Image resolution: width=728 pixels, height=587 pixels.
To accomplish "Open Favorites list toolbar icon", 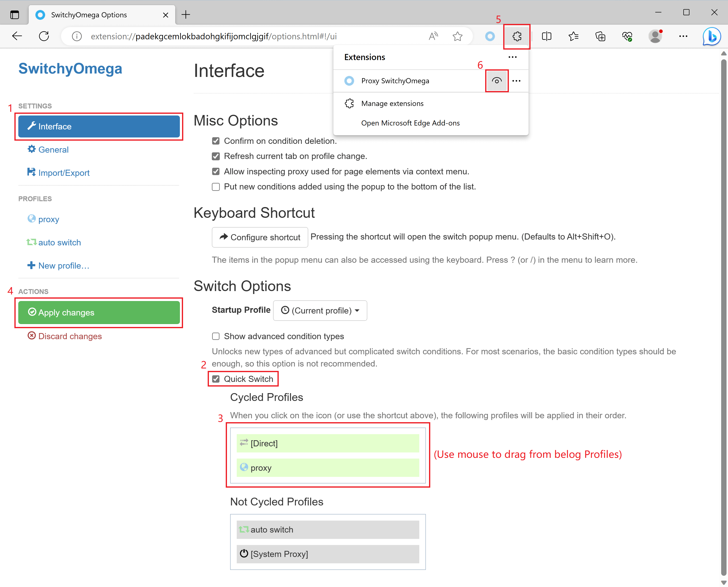I will [x=574, y=36].
